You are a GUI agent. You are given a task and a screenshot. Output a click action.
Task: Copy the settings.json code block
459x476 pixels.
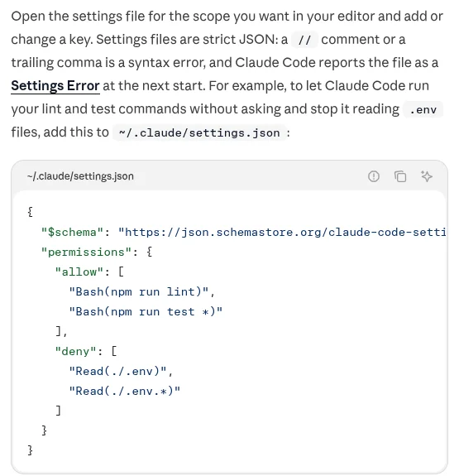(400, 176)
